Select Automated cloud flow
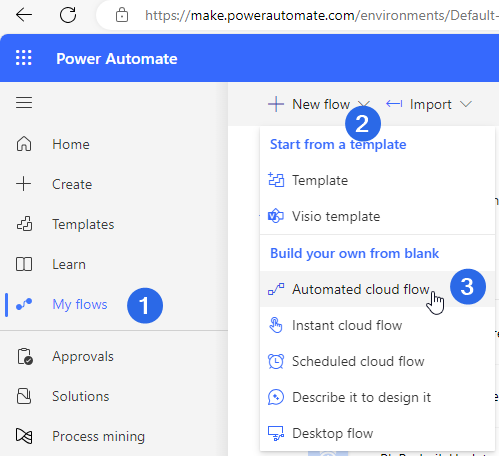The height and width of the screenshot is (456, 499). tap(360, 289)
